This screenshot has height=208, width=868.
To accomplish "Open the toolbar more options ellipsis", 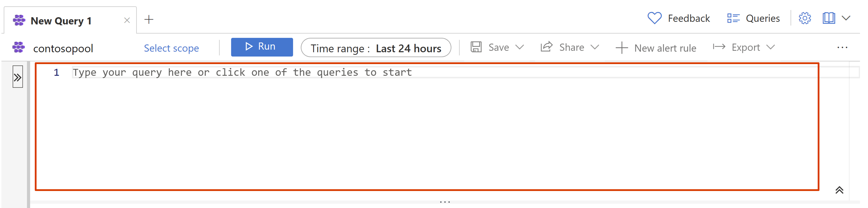I will coord(842,48).
